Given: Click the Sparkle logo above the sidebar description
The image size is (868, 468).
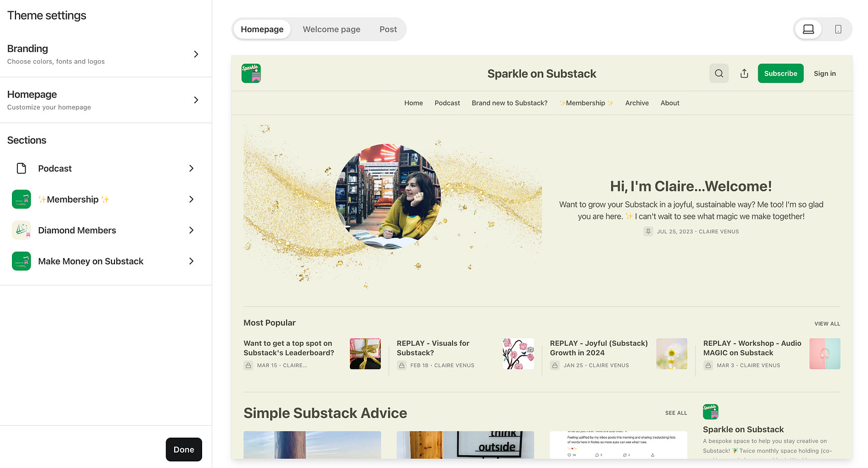Looking at the screenshot, I should tap(711, 411).
